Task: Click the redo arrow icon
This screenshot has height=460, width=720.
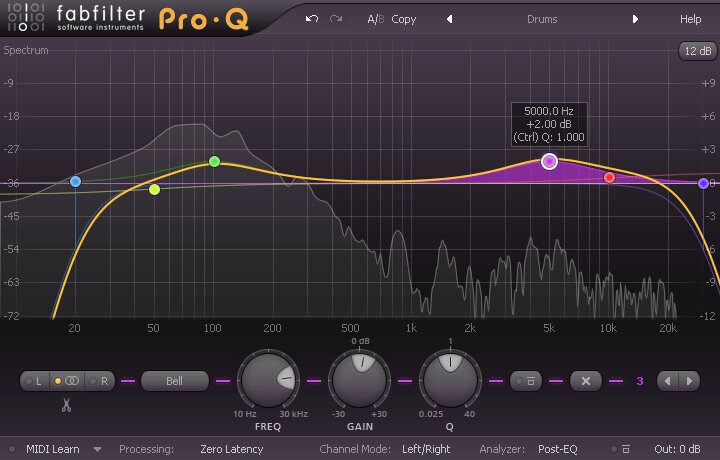Action: click(x=336, y=19)
